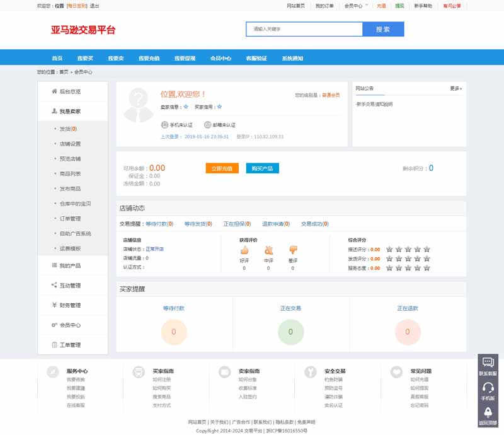The image size is (504, 435).
Task: Click the 退出 logout link
Action: click(x=94, y=6)
